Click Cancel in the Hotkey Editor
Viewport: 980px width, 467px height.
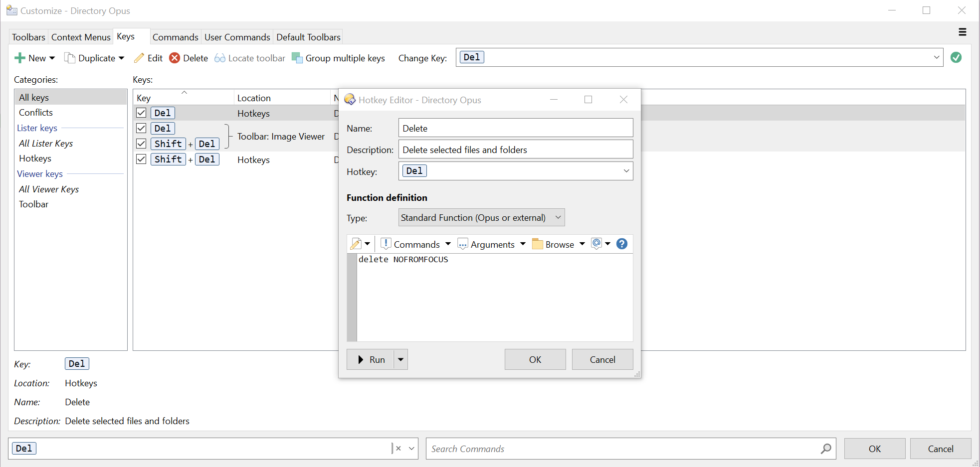tap(602, 359)
